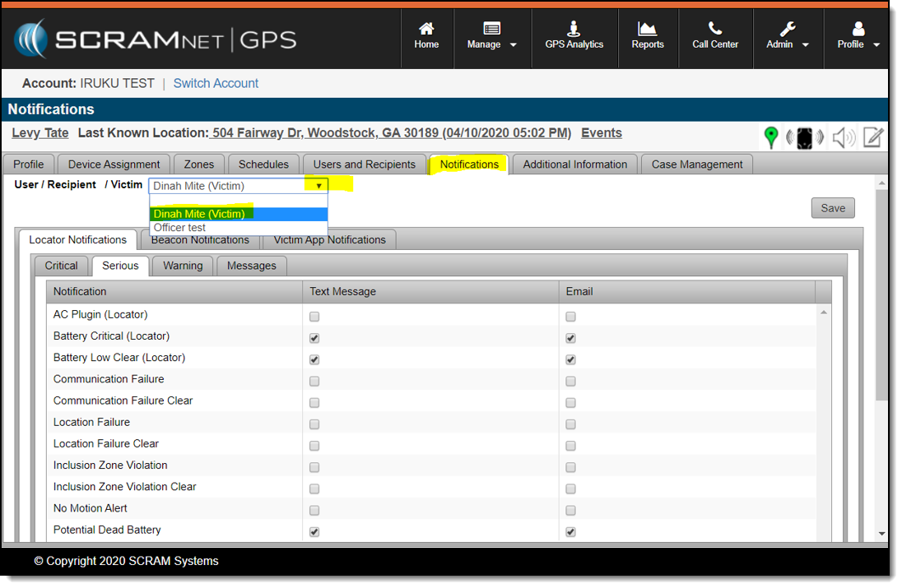
Task: Open the Critical notifications tab
Action: click(62, 266)
